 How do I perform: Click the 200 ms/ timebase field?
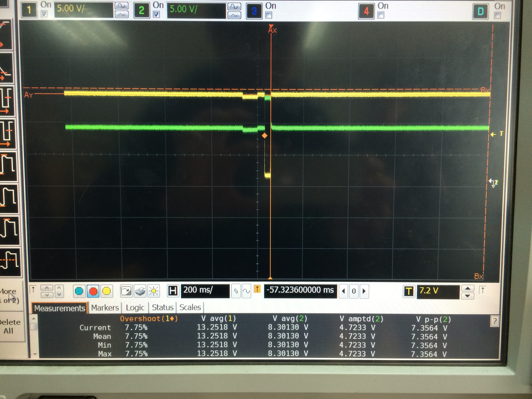205,291
